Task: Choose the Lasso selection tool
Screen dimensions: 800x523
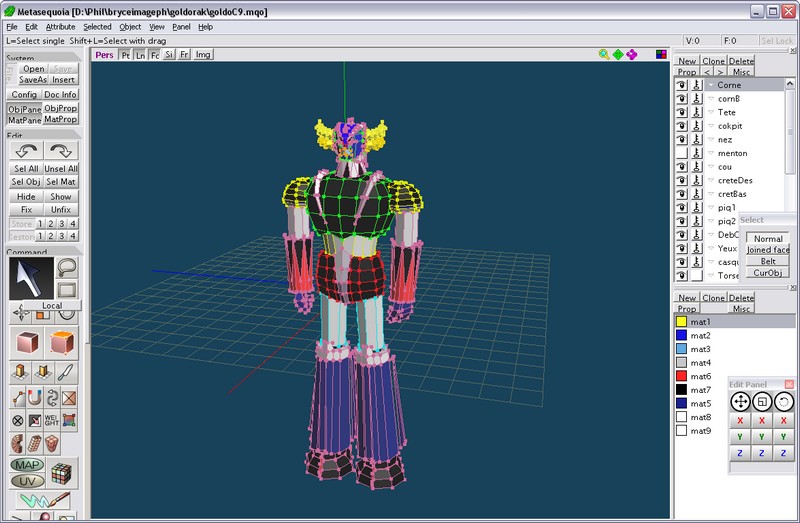Action: pos(67,267)
